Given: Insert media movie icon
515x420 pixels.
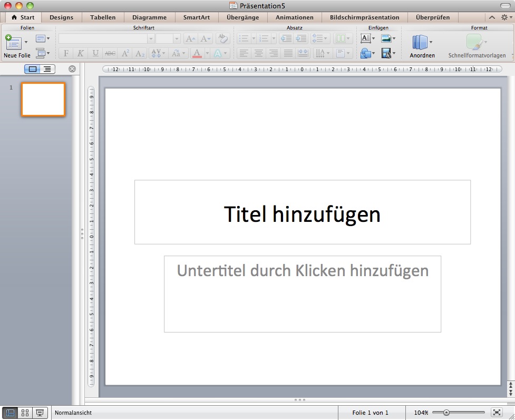Looking at the screenshot, I should [386, 53].
